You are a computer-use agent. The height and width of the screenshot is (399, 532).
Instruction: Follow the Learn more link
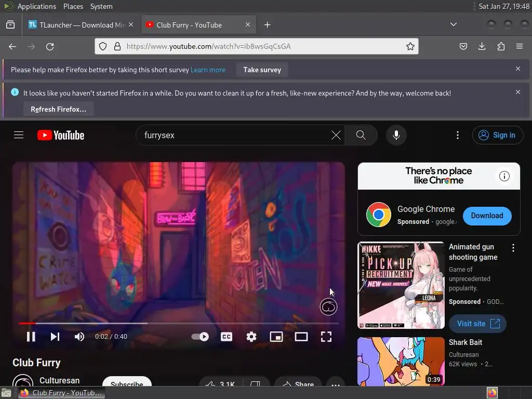coord(208,70)
